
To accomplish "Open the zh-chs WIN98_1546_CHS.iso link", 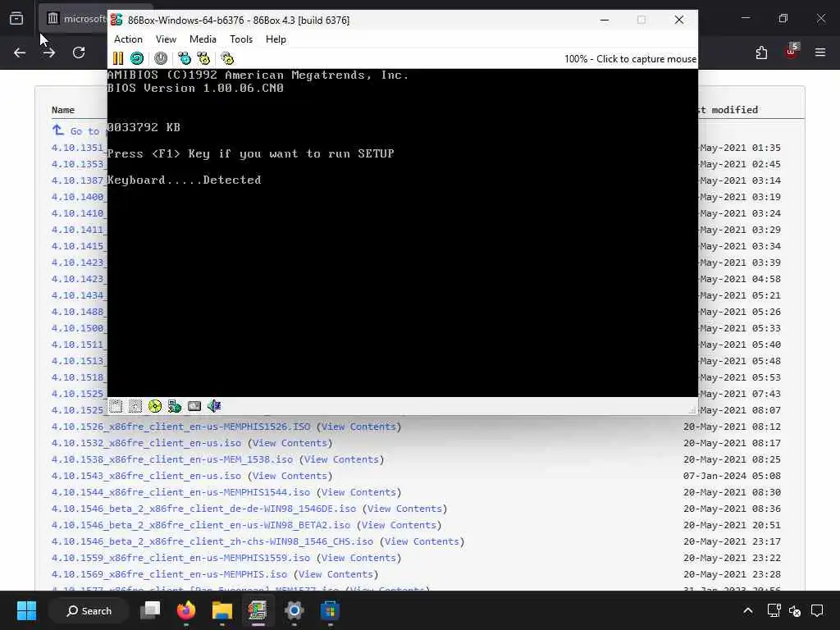I will tap(212, 541).
